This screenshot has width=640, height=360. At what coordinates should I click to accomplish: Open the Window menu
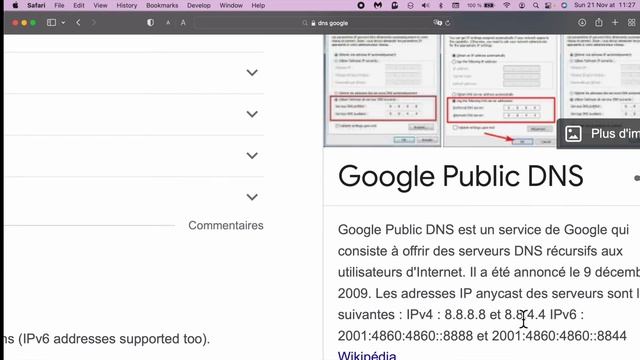click(x=231, y=5)
